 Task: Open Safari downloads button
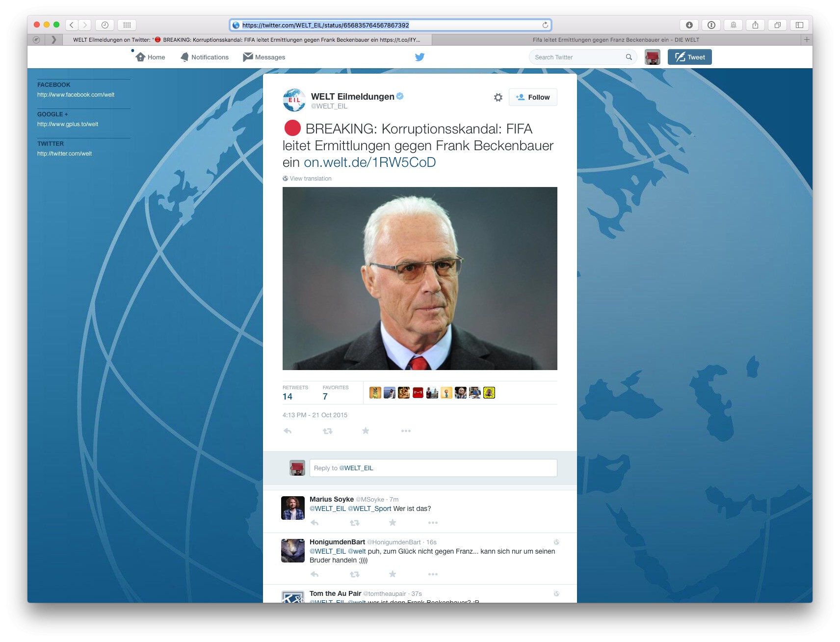[x=689, y=25]
